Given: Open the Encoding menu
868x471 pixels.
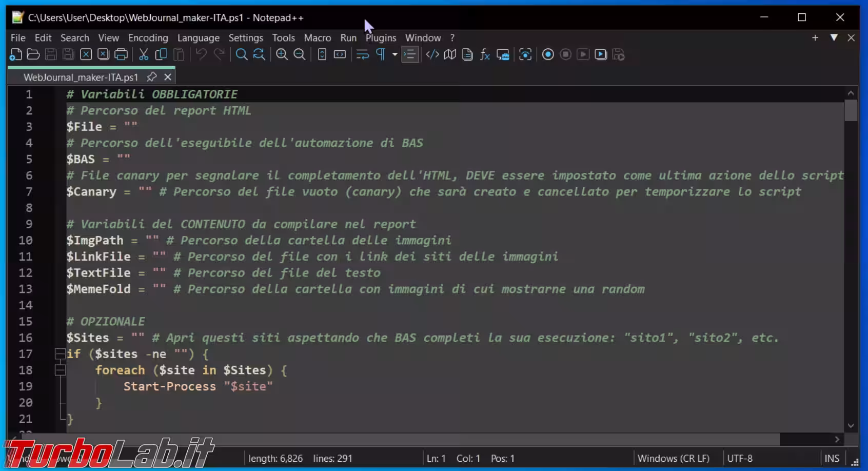Looking at the screenshot, I should 148,38.
